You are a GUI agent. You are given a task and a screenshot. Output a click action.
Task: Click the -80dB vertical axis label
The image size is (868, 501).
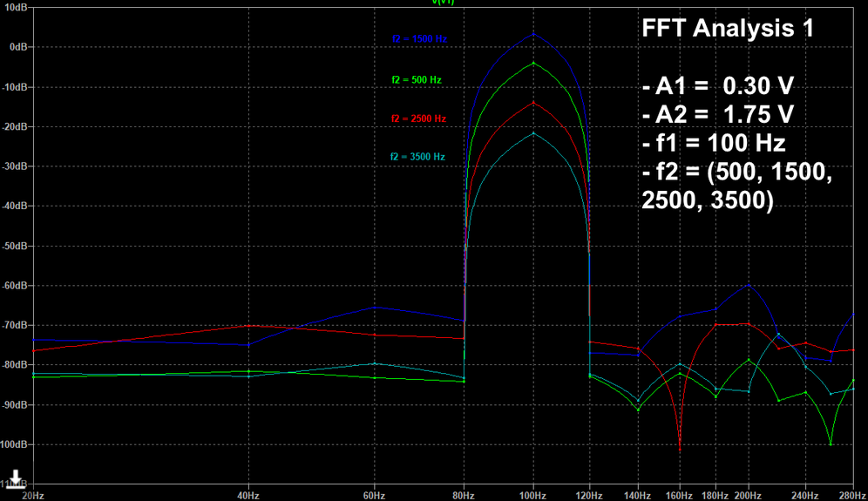click(x=15, y=365)
